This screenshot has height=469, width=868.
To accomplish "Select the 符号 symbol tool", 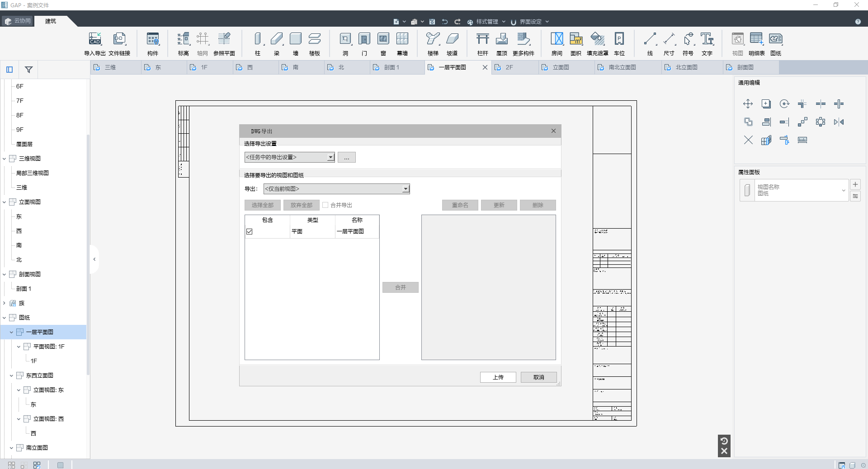I will [688, 44].
